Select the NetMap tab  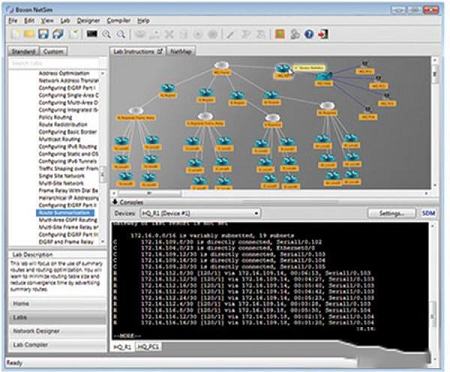tap(181, 51)
